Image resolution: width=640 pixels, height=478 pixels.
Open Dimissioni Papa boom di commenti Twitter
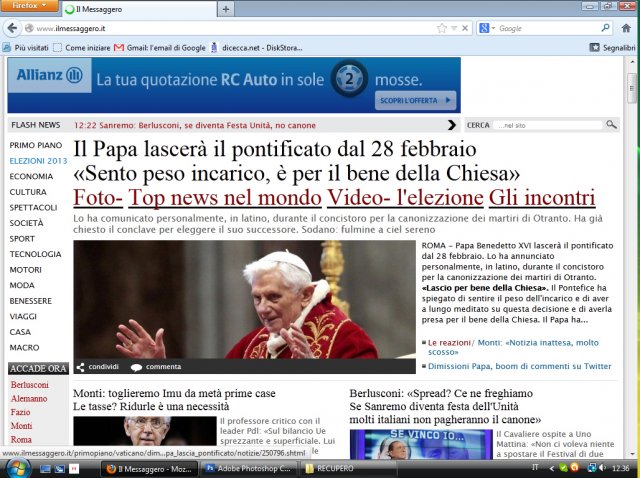[x=520, y=366]
